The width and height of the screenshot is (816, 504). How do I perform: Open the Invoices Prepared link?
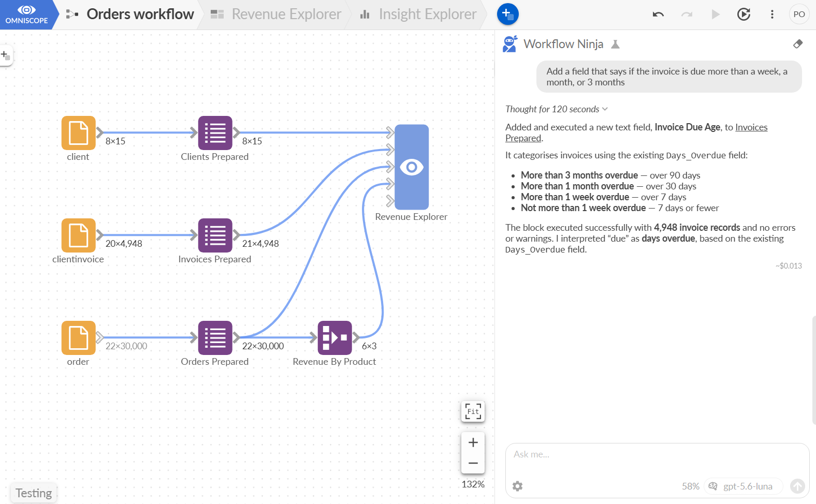click(x=636, y=132)
